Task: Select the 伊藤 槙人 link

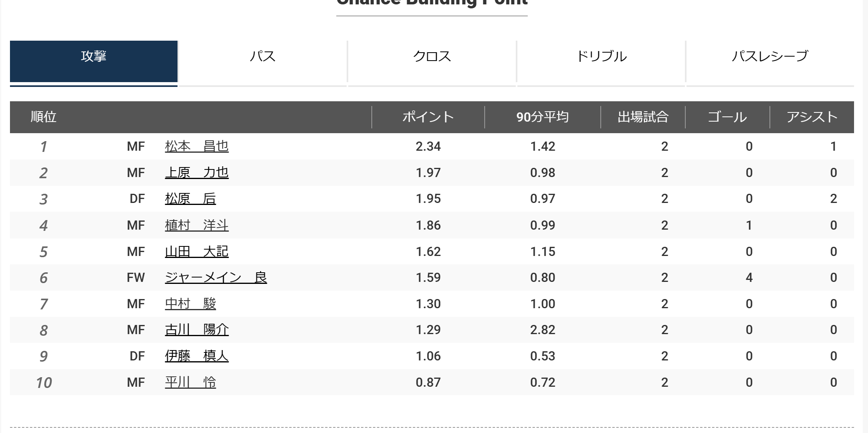Action: pyautogui.click(x=197, y=356)
